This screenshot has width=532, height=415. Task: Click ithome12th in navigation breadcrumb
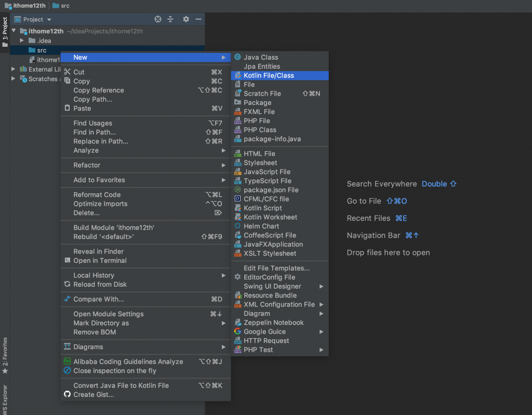[x=25, y=5]
